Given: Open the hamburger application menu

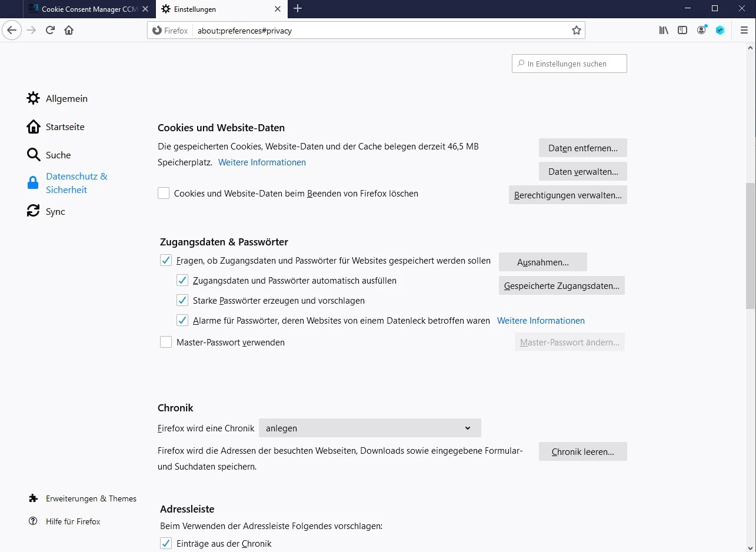Looking at the screenshot, I should click(x=744, y=30).
